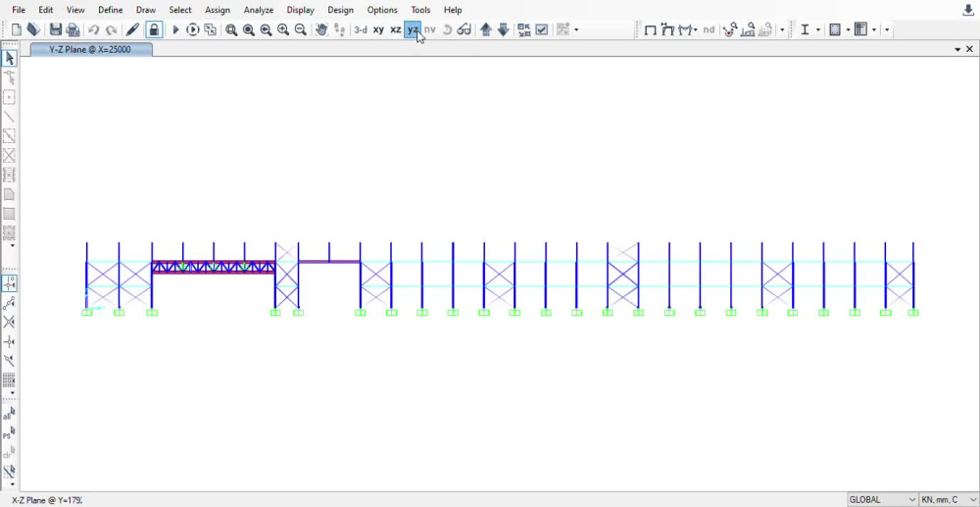Screen dimensions: 980x507
Task: Click the Rotate 3D View icon
Action: pyautogui.click(x=447, y=29)
